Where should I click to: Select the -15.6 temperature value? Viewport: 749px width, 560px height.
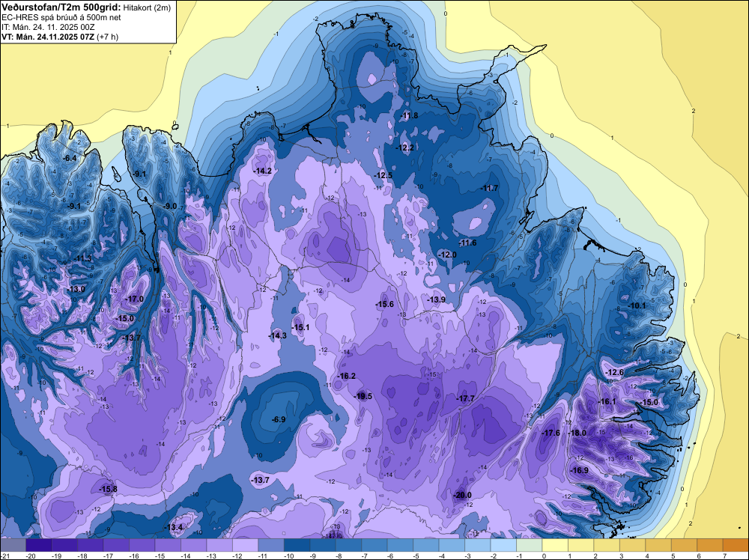point(384,304)
